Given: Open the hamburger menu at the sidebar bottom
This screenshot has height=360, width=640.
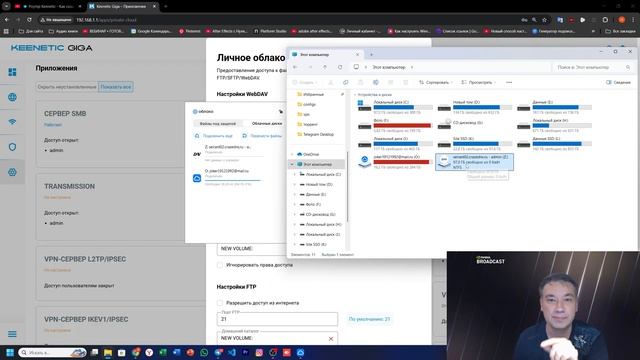Looking at the screenshot, I should [x=12, y=334].
